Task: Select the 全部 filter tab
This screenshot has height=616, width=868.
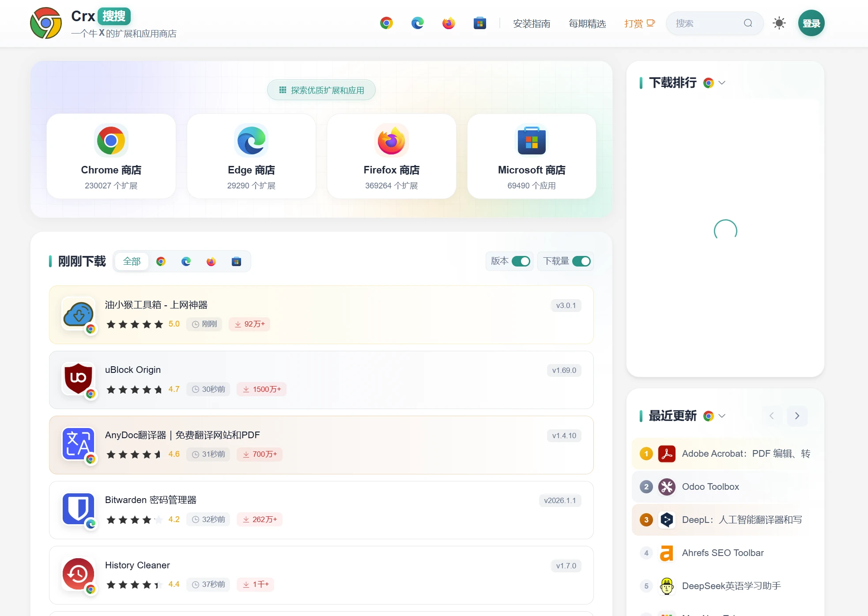Action: (131, 261)
